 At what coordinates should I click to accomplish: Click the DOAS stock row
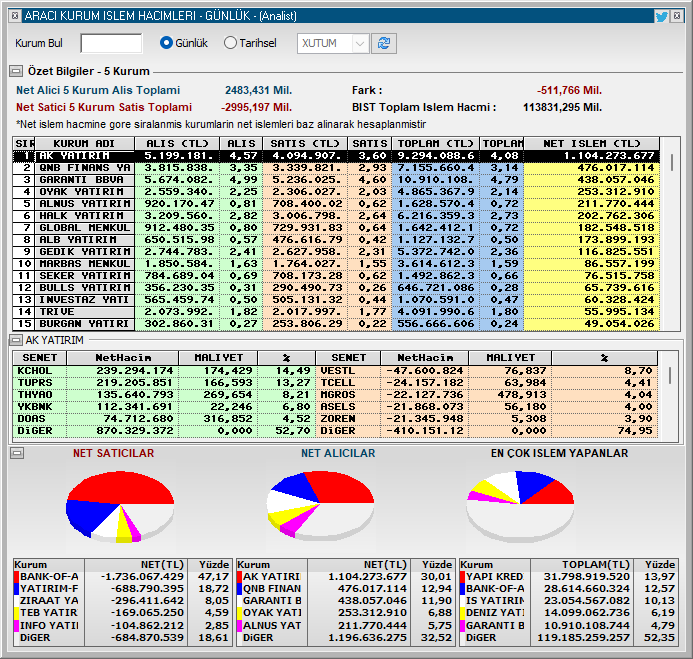point(164,419)
